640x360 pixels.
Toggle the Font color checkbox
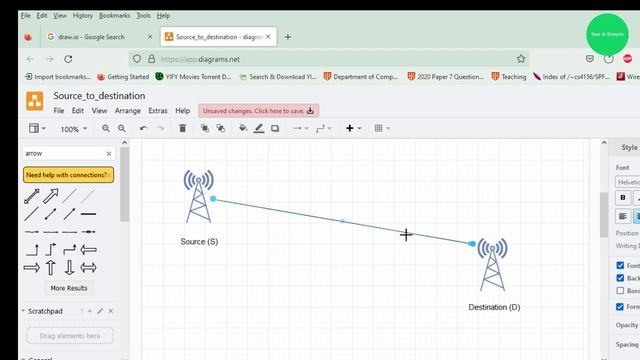[x=620, y=265]
